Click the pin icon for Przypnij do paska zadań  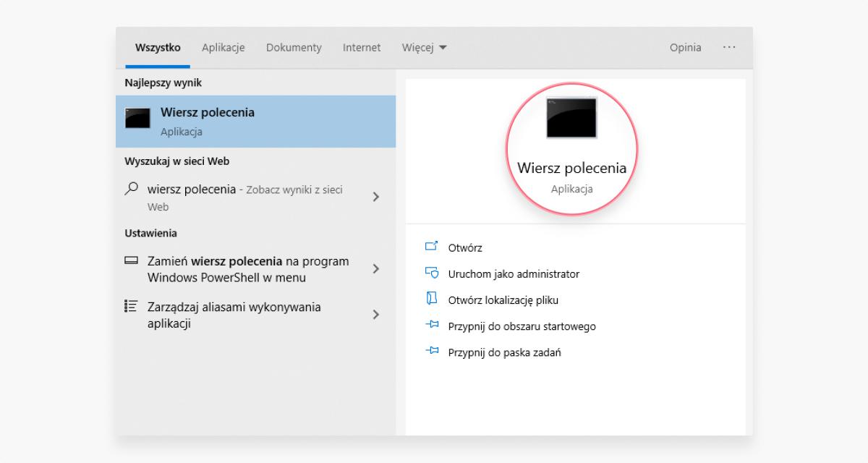pyautogui.click(x=432, y=352)
